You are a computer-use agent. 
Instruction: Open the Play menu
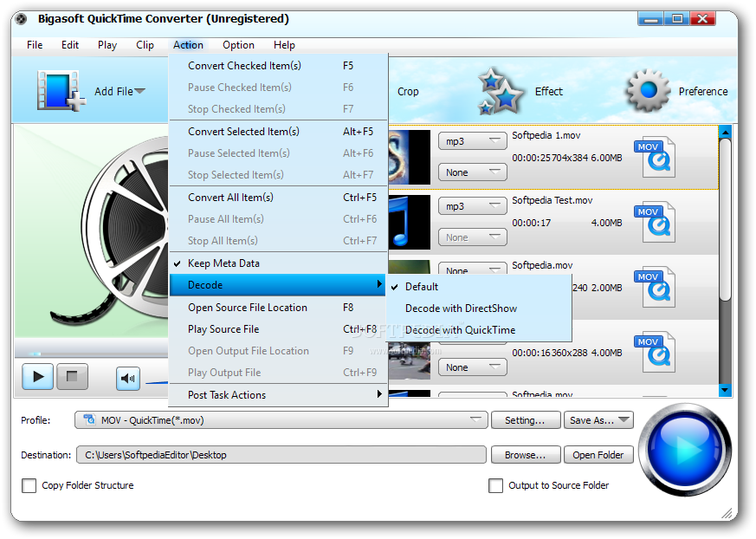pos(107,45)
